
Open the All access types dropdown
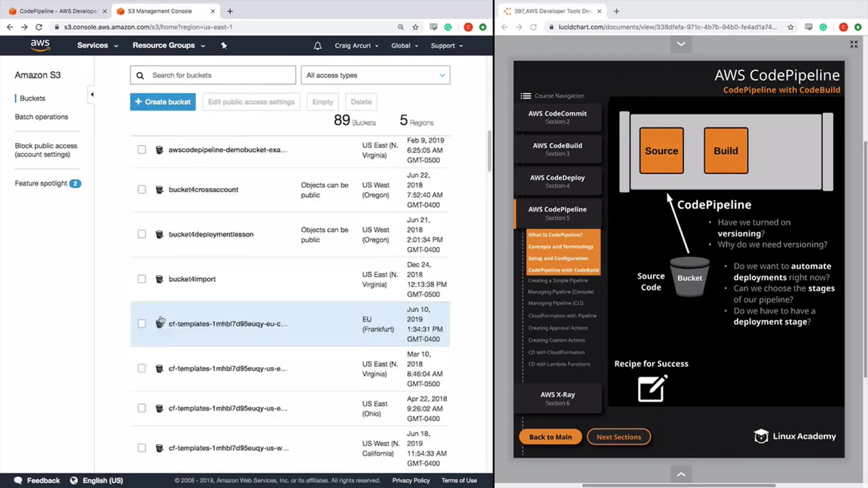[375, 75]
